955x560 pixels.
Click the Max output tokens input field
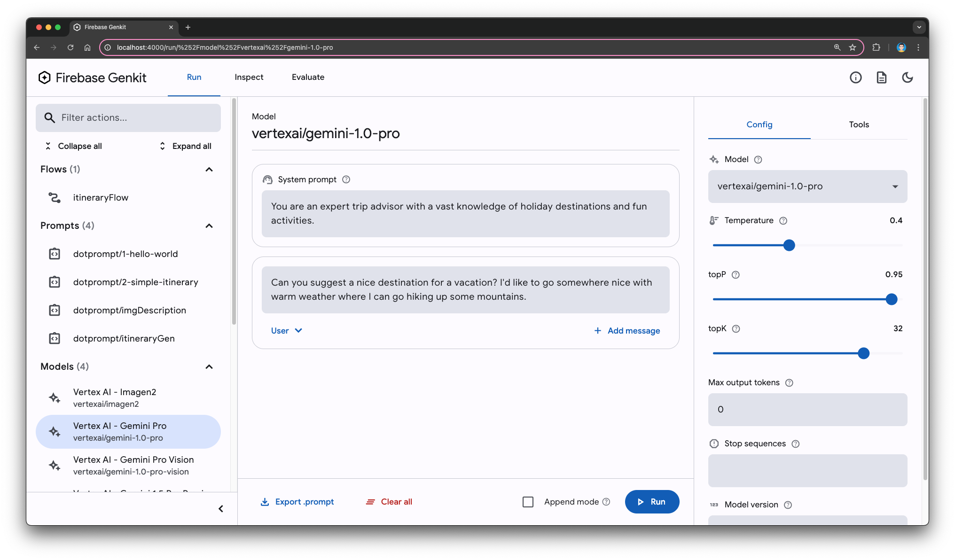(807, 409)
